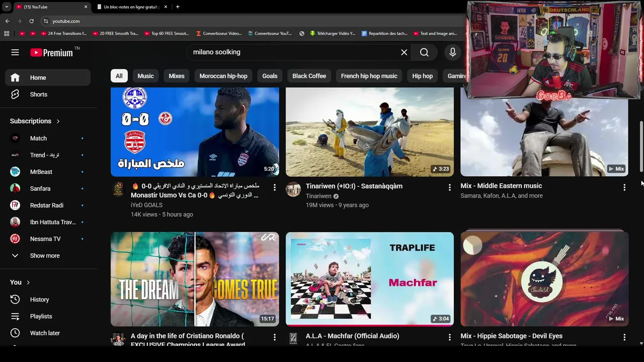The width and height of the screenshot is (644, 362).
Task: Open Watch later in the sidebar
Action: [x=48, y=333]
